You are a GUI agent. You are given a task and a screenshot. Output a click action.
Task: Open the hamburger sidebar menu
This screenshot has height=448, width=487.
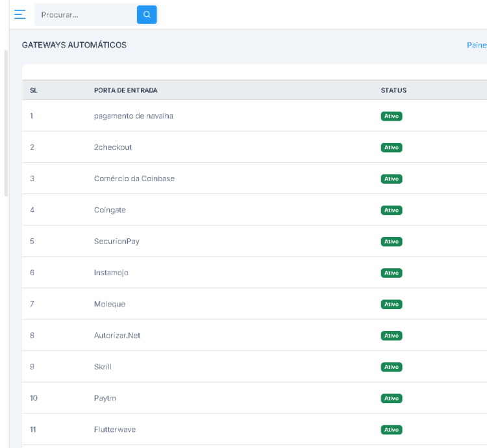click(19, 14)
